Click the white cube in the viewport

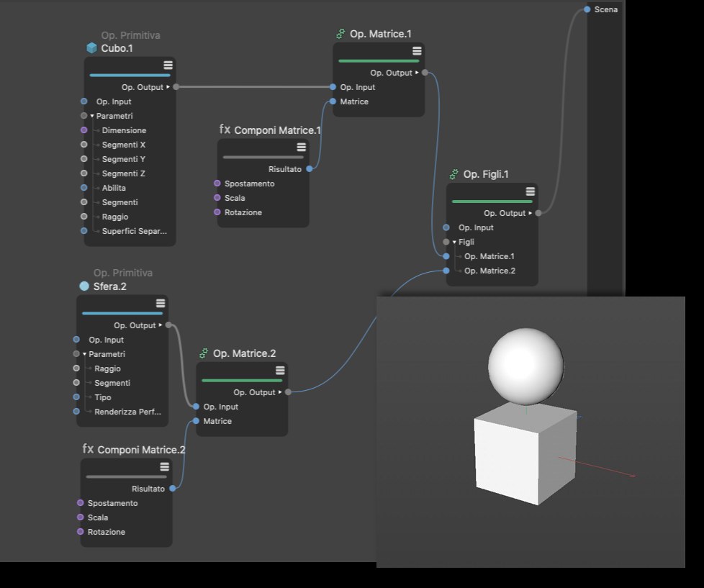525,453
